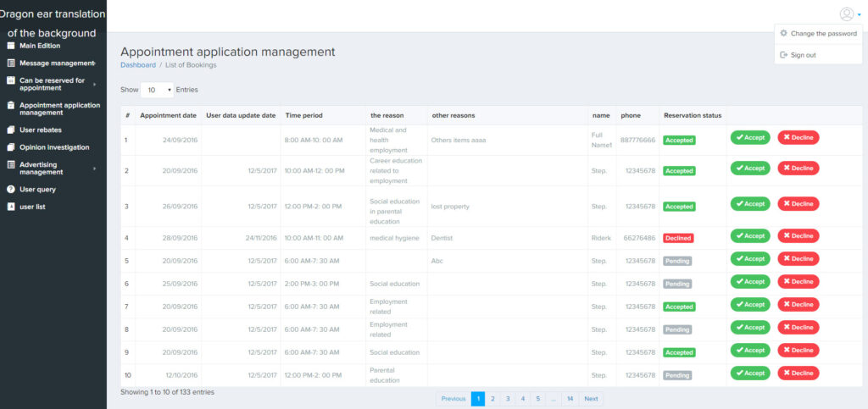Accept the row 5 Abc booking
Viewport: 868px width, 409px height.
click(x=750, y=258)
